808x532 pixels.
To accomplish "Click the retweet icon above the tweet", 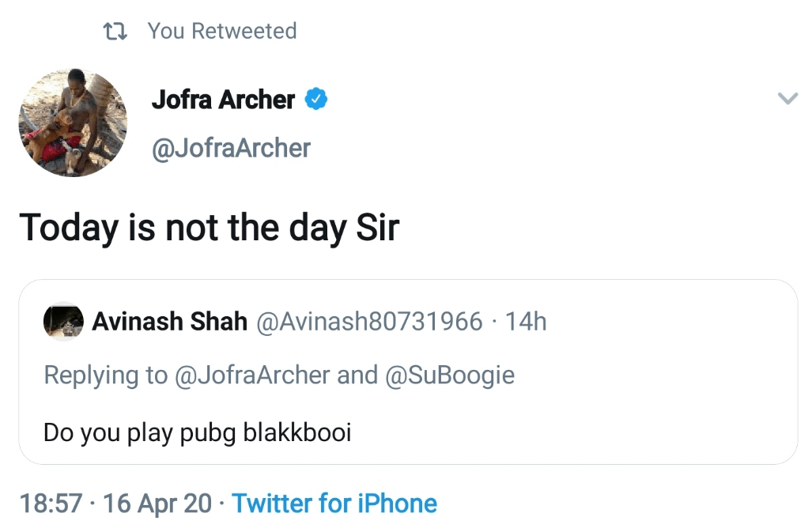I will (x=115, y=32).
